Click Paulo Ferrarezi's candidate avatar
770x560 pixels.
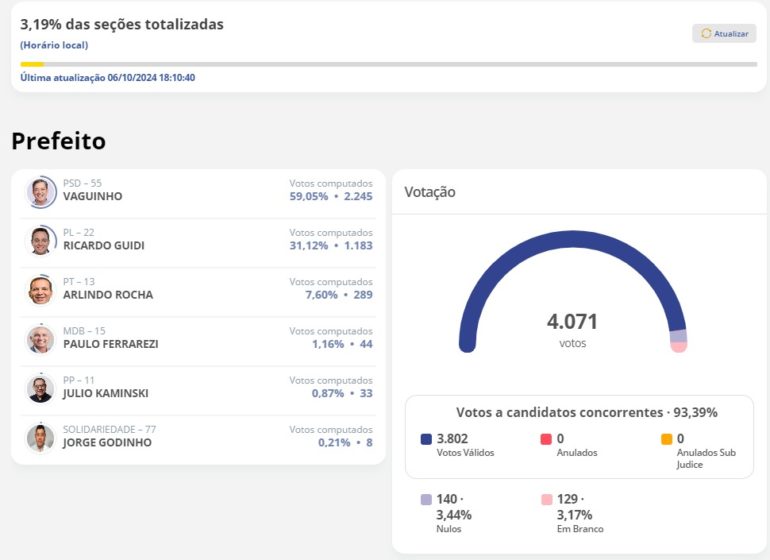[41, 339]
